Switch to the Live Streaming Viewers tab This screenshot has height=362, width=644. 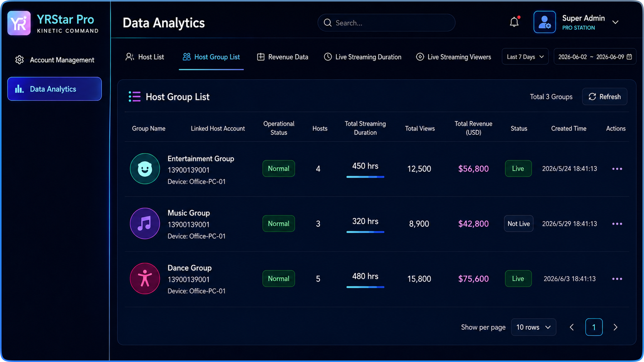pos(454,57)
